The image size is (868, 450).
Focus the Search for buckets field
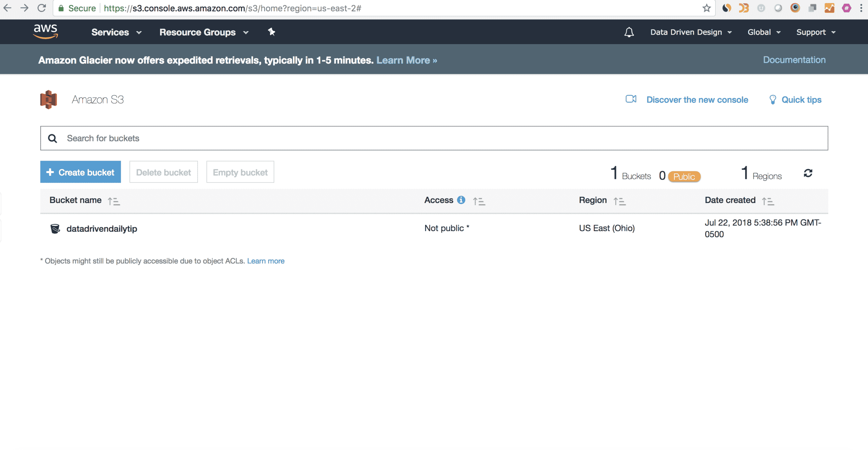coord(434,138)
